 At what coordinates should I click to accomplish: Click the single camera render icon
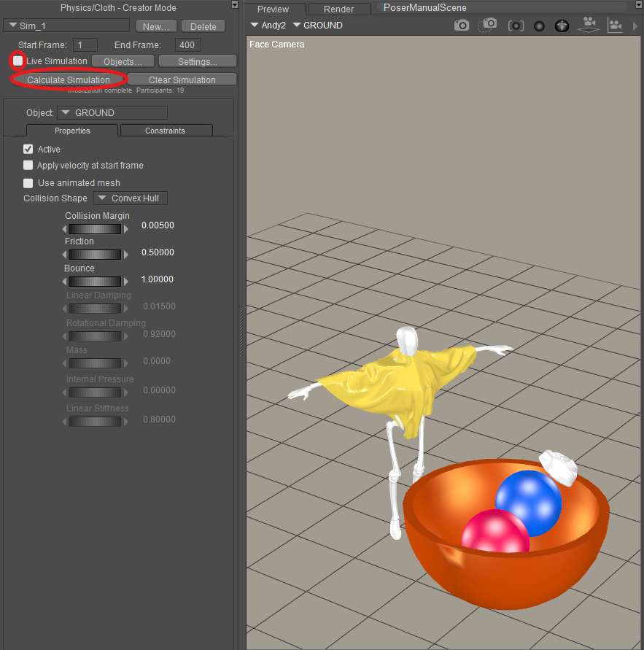click(462, 26)
